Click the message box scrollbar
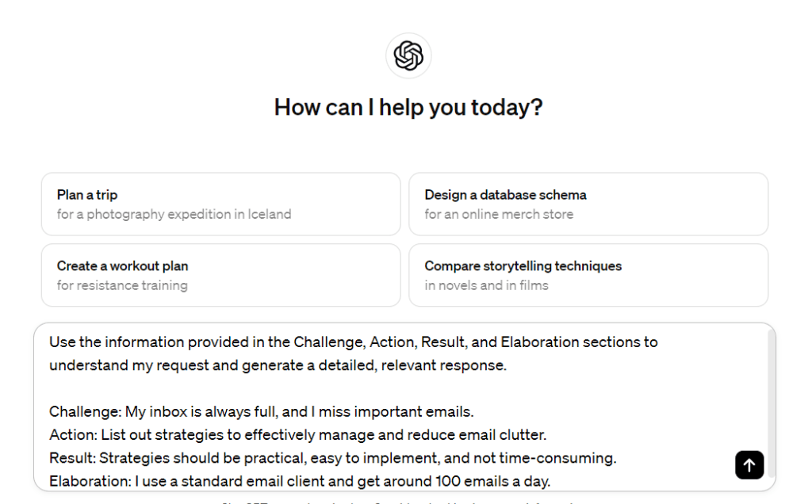This screenshot has width=812, height=504. point(771,396)
